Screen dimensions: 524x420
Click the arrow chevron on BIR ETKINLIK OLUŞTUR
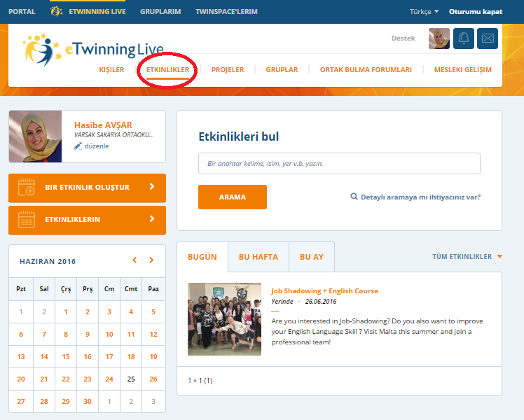pos(152,186)
